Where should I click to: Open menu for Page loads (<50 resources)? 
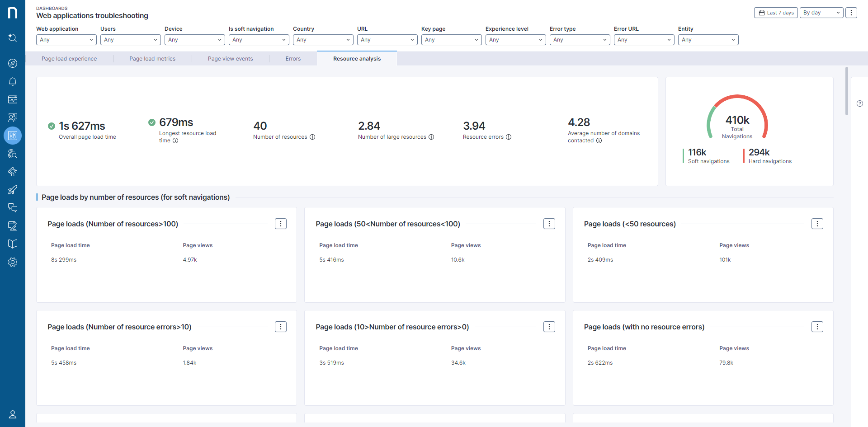[817, 224]
